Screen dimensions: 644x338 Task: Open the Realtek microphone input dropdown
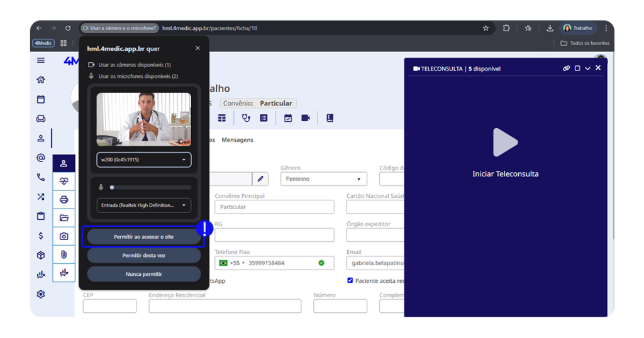143,205
